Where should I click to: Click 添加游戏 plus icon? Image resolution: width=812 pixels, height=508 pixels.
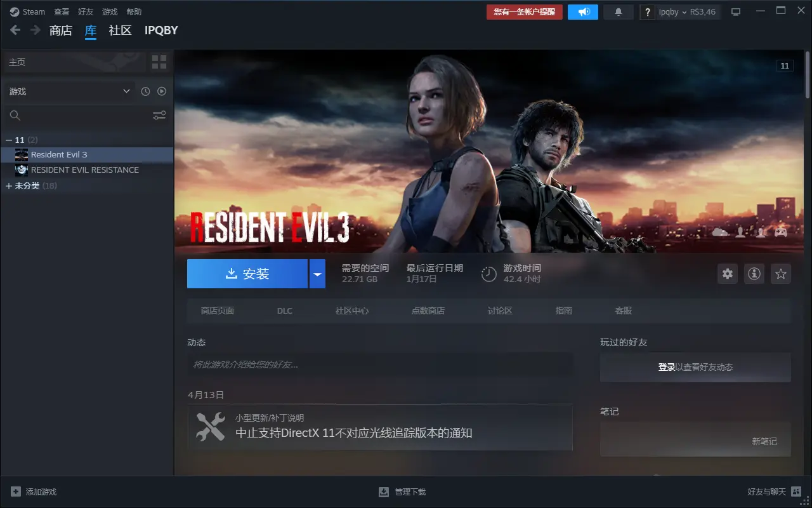[16, 492]
